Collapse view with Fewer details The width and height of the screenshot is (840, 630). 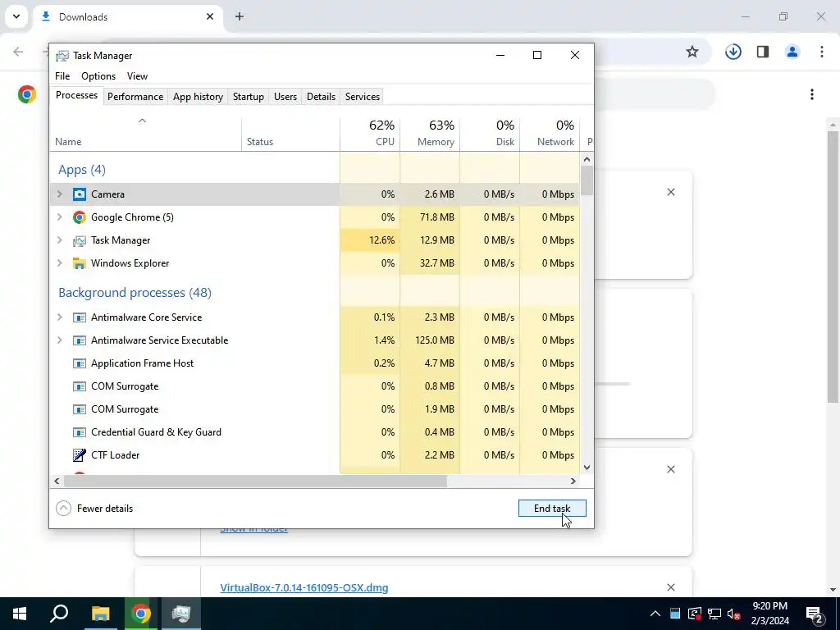[94, 509]
